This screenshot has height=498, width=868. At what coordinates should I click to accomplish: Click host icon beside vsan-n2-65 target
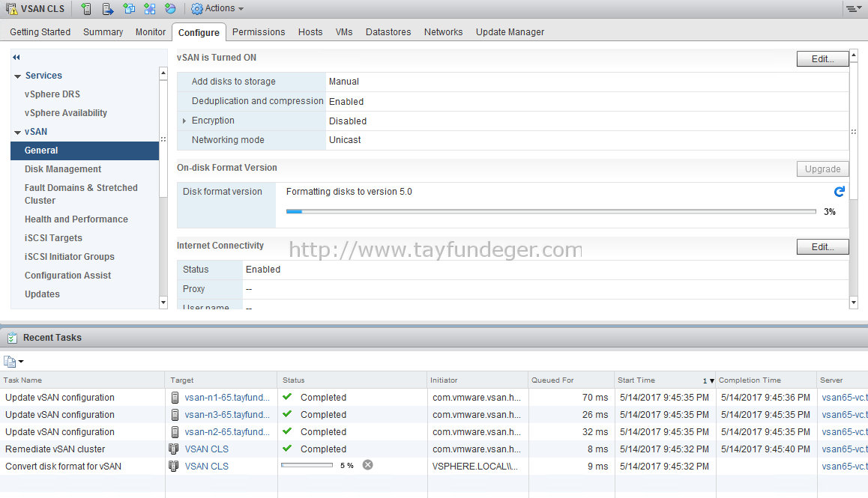coord(175,431)
